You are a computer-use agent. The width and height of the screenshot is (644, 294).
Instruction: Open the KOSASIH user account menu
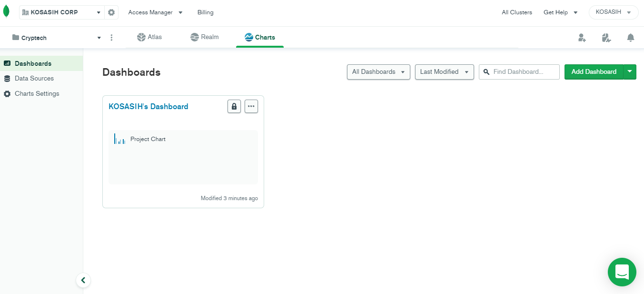(x=614, y=12)
